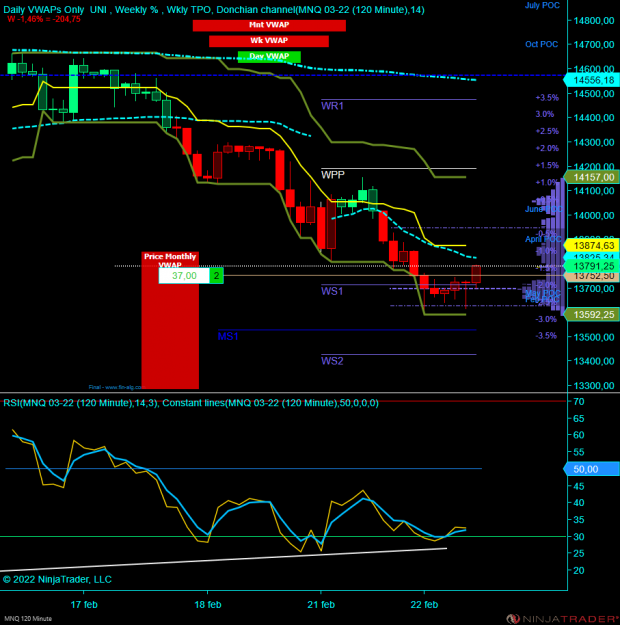Click the 13592,25 Donchian lower price tag
The image size is (620, 625).
tap(592, 314)
